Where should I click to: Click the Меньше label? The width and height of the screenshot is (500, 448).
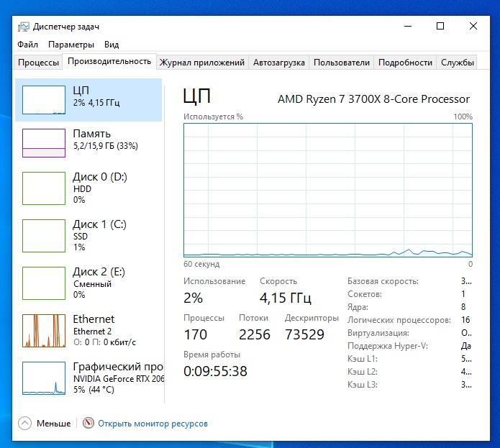(53, 424)
